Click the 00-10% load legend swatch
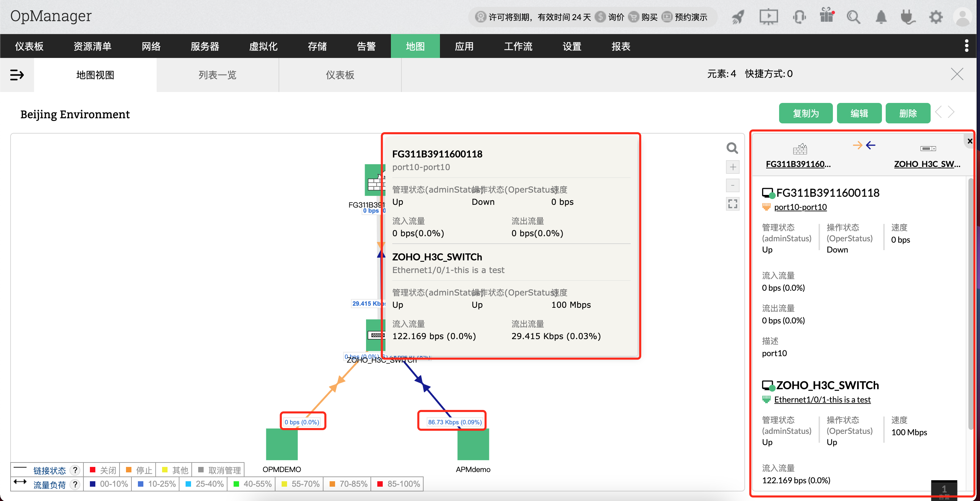This screenshot has width=980, height=501. [x=93, y=484]
